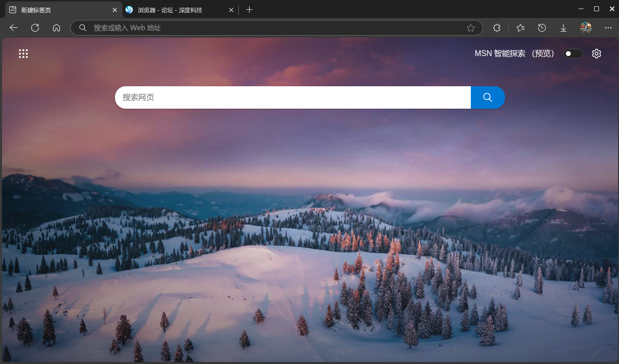Toggle MSN 智能探索 preview switch
Viewport: 619px width, 364px height.
tap(573, 54)
